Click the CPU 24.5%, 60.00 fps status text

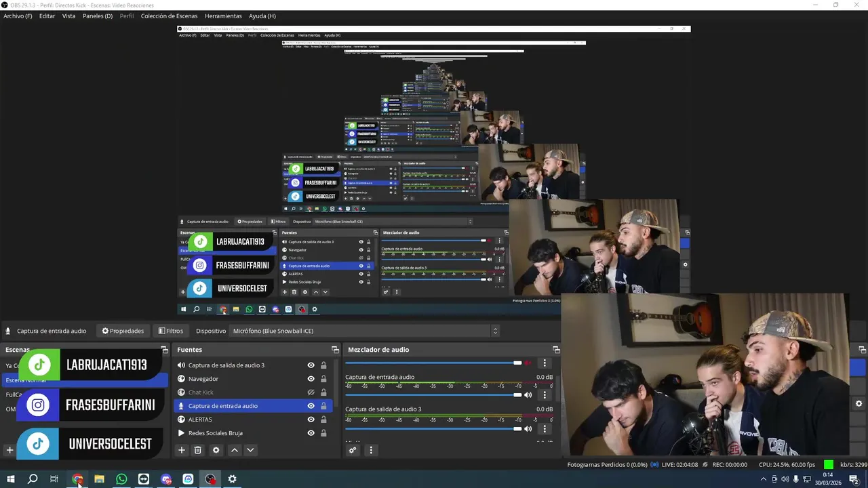point(787,464)
